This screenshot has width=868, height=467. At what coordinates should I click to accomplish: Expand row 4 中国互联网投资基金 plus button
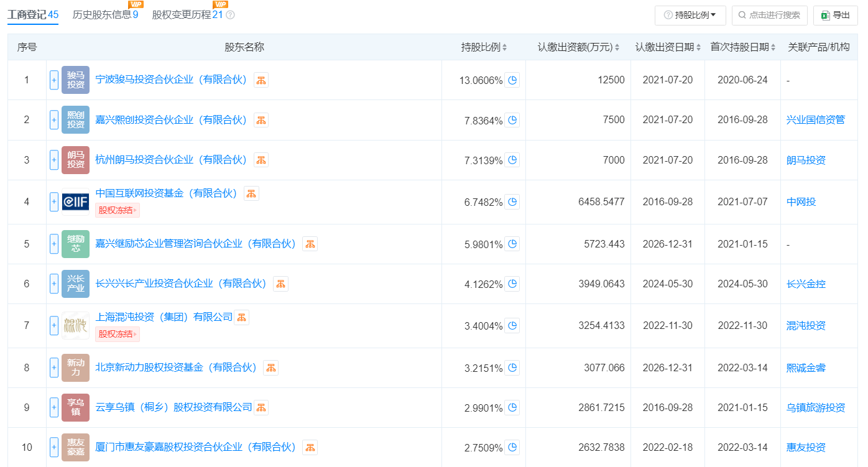(54, 202)
